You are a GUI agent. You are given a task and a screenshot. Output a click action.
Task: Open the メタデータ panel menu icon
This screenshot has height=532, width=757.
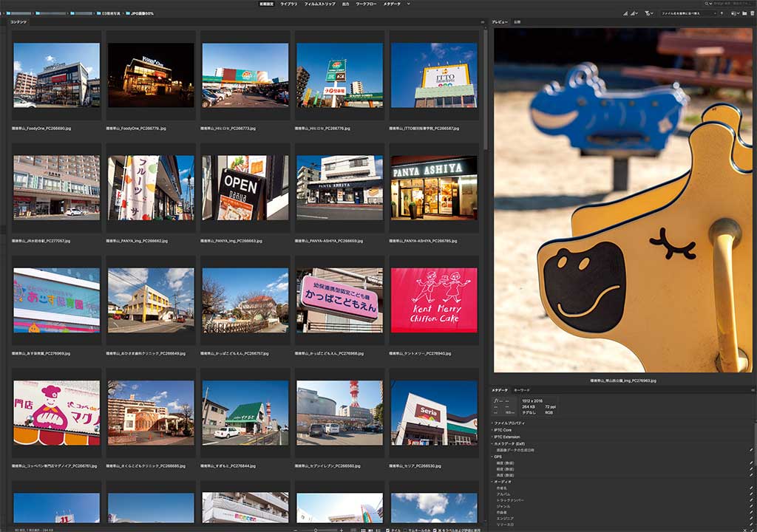(x=753, y=390)
